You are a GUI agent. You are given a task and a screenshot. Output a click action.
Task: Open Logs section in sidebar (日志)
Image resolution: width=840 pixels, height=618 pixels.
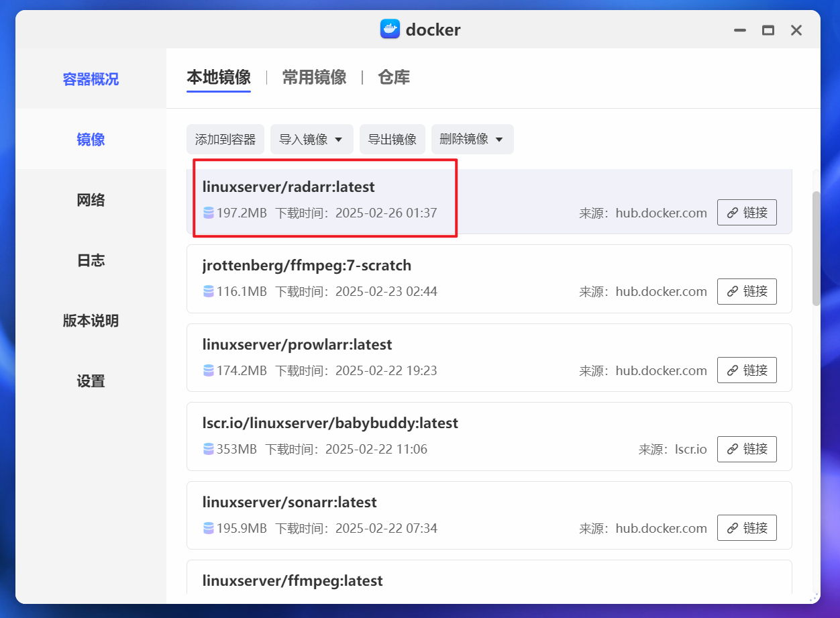(x=91, y=260)
